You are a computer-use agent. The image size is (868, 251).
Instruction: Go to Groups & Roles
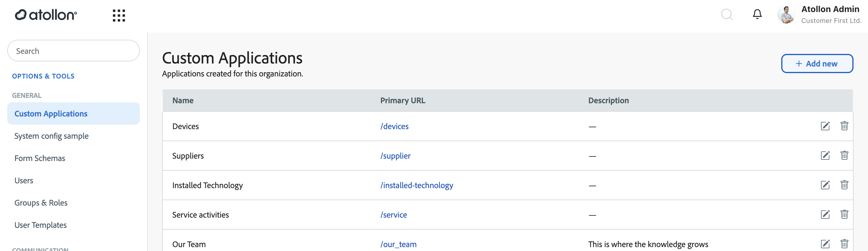click(x=41, y=203)
